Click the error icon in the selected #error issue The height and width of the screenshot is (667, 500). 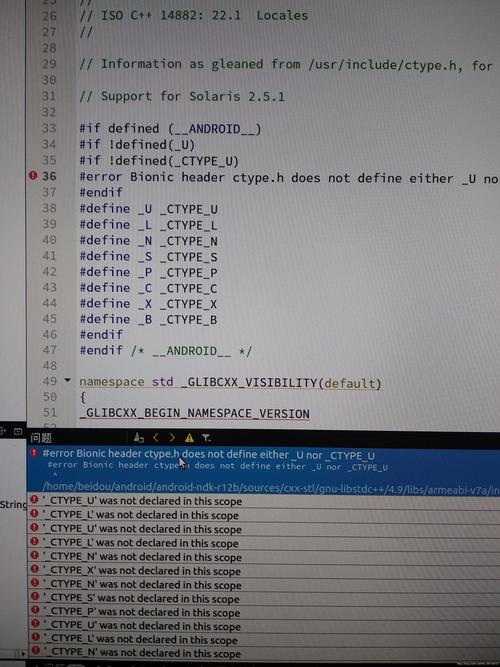pos(34,453)
